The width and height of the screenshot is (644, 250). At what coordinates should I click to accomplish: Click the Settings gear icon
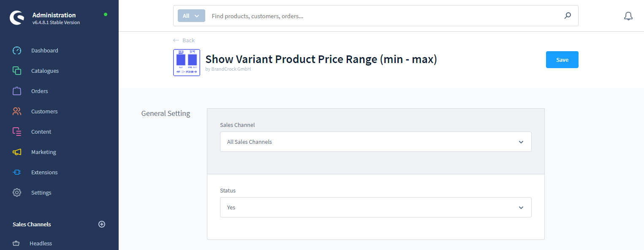pos(17,192)
